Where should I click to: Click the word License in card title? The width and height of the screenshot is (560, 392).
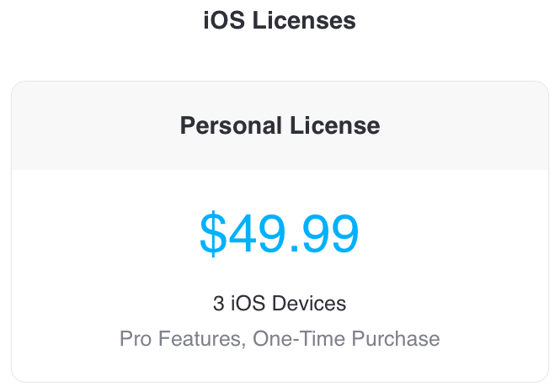pyautogui.click(x=335, y=125)
